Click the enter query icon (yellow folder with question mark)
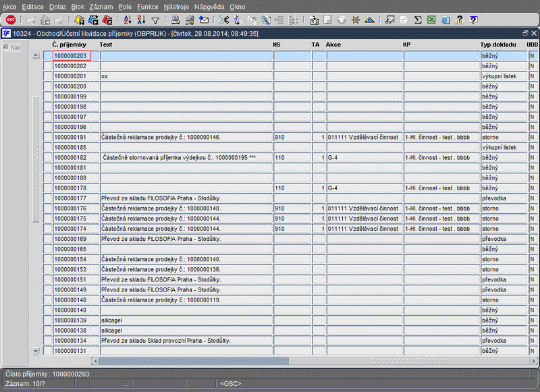 [80, 20]
